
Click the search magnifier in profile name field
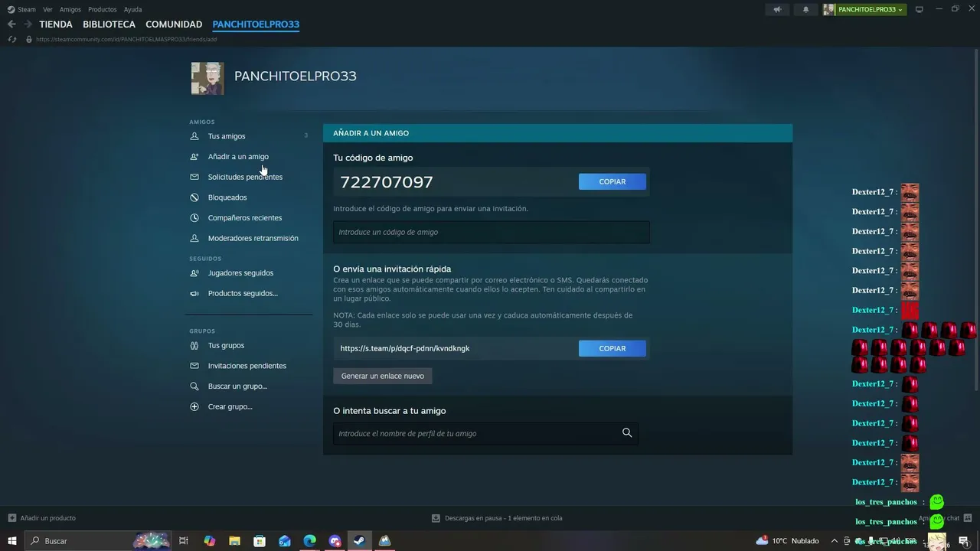click(x=627, y=433)
